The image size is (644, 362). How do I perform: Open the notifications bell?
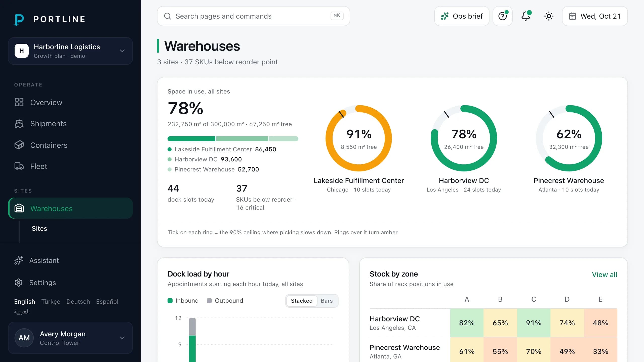(x=526, y=16)
